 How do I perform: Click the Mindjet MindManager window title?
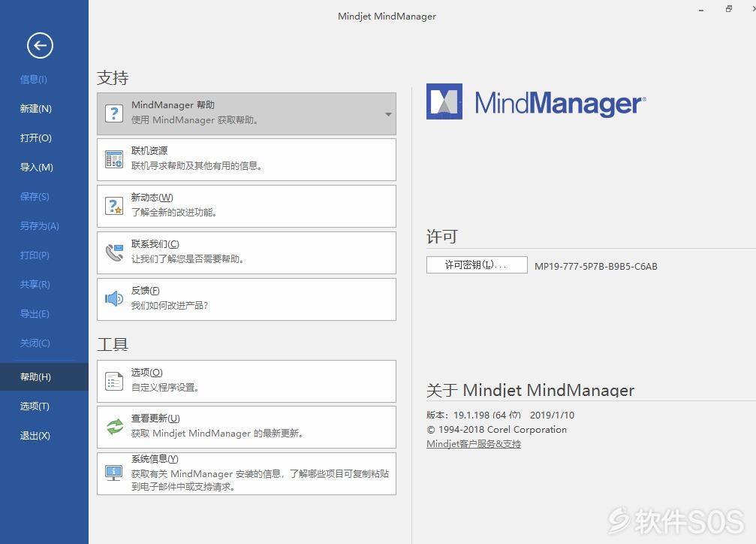[x=387, y=16]
